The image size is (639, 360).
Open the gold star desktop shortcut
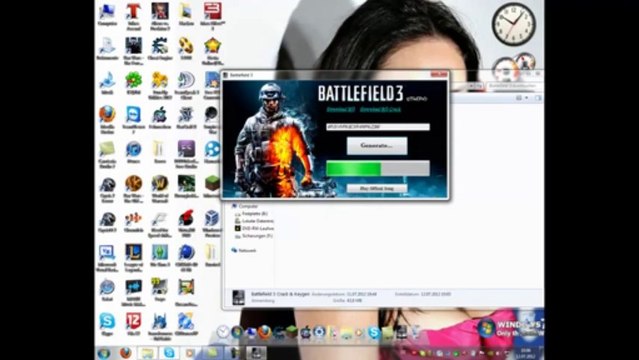[x=212, y=50]
